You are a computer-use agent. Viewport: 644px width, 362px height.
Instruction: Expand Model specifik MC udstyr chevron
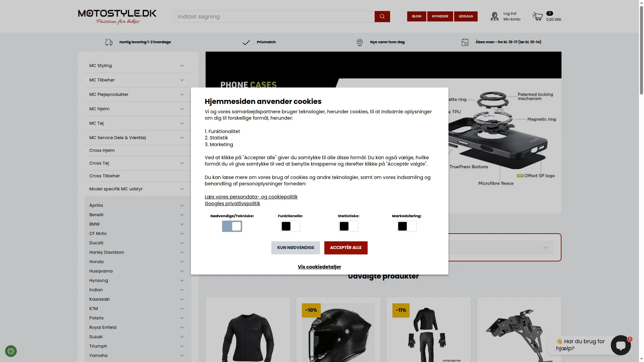click(x=182, y=189)
